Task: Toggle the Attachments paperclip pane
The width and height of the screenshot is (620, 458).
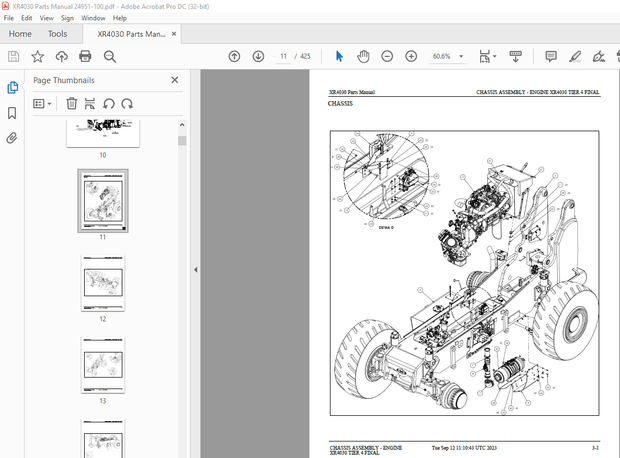Action: click(12, 138)
